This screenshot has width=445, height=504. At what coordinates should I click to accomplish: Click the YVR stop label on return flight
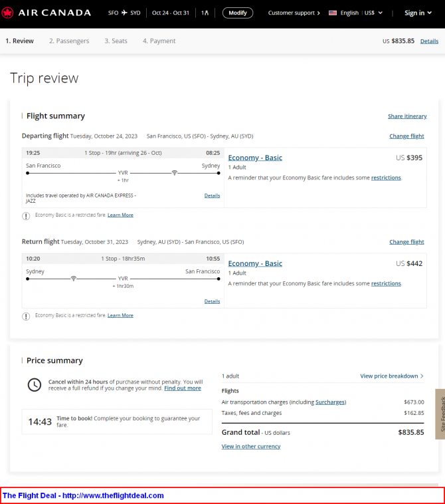(x=123, y=279)
